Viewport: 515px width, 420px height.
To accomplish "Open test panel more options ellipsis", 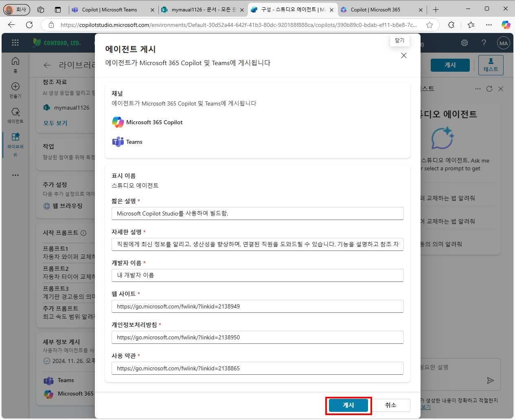I will click(x=478, y=89).
